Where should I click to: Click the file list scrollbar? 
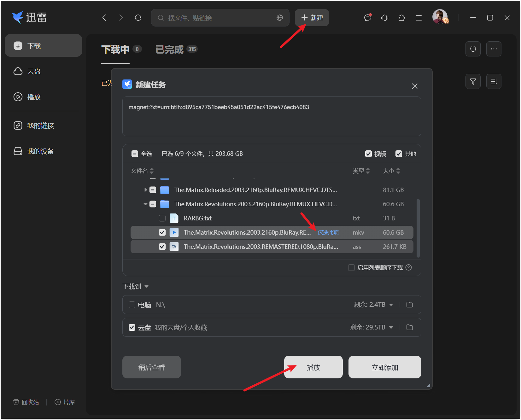418,228
